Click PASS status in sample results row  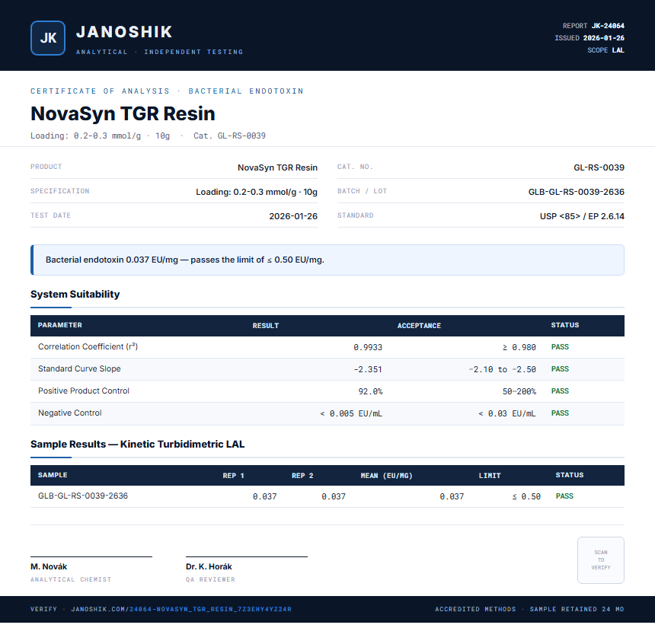[564, 496]
